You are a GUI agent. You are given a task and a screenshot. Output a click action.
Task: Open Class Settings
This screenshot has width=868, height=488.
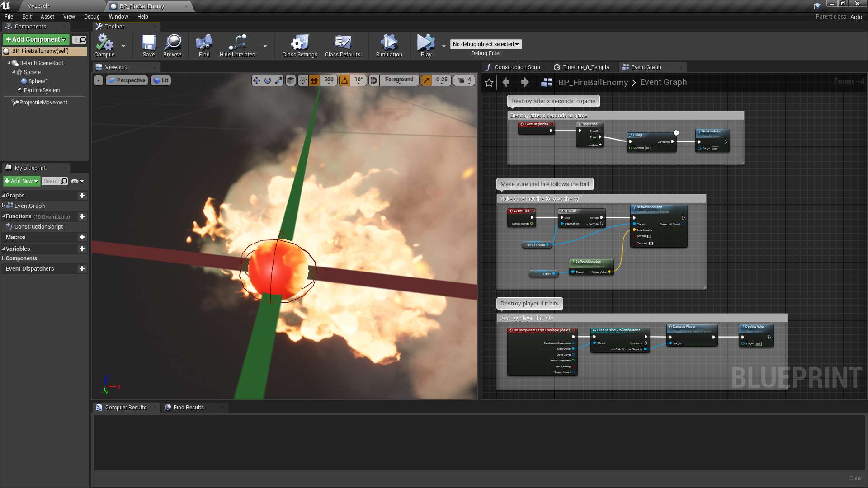pyautogui.click(x=299, y=45)
